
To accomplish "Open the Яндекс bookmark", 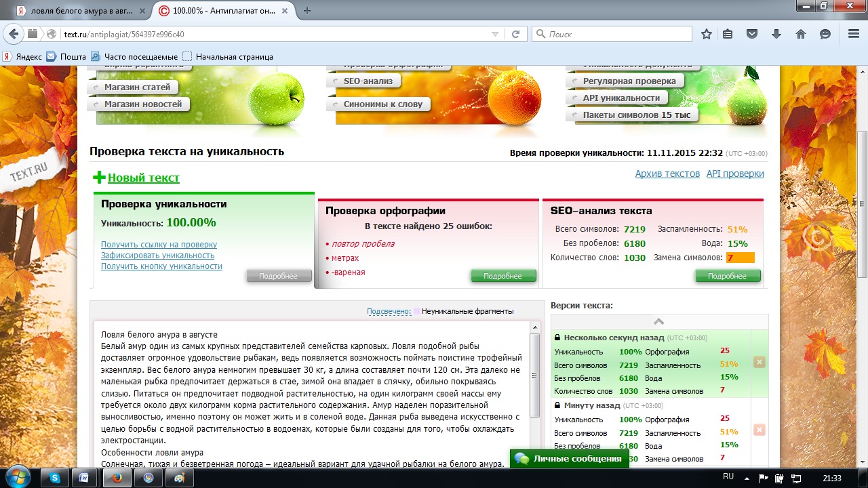I will 22,57.
